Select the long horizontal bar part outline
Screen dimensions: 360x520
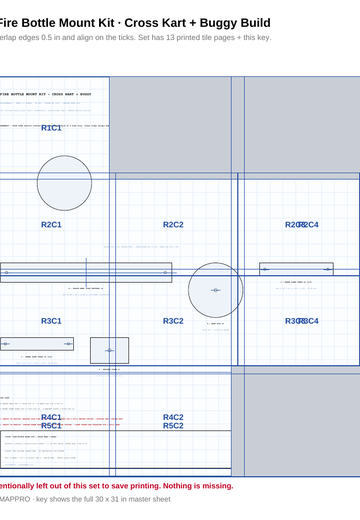[86, 273]
